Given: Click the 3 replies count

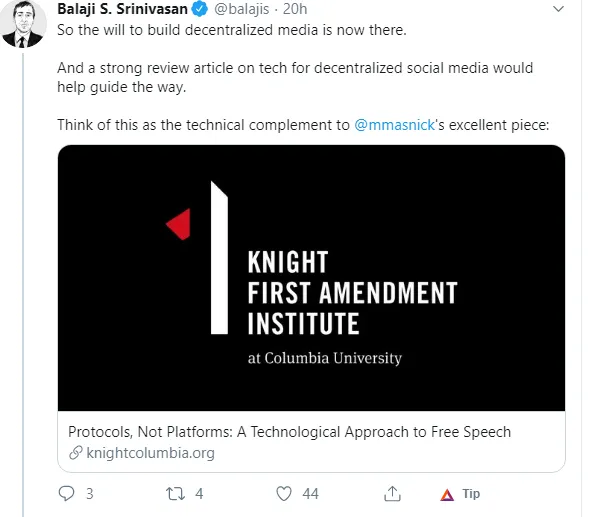Looking at the screenshot, I should coord(89,494).
